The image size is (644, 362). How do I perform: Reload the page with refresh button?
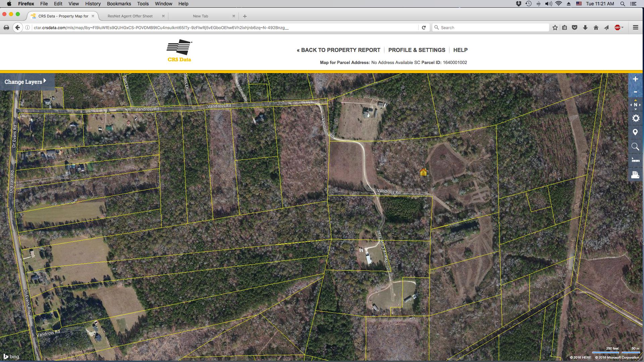click(424, 27)
